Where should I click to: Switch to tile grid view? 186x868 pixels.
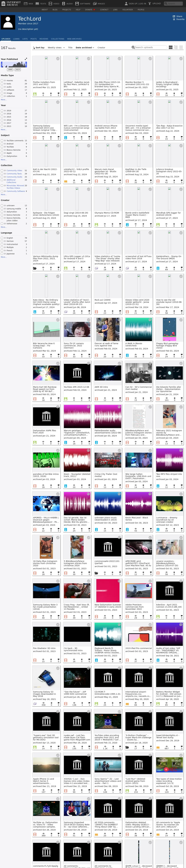[170, 47]
